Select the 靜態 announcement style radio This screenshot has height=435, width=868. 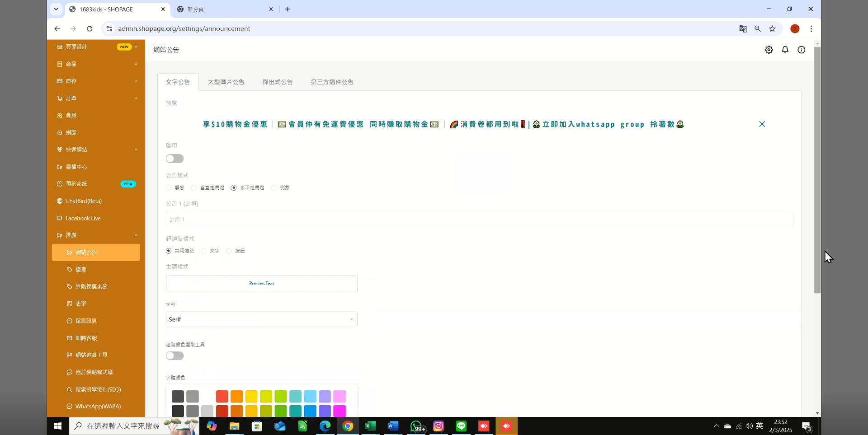[x=169, y=187]
